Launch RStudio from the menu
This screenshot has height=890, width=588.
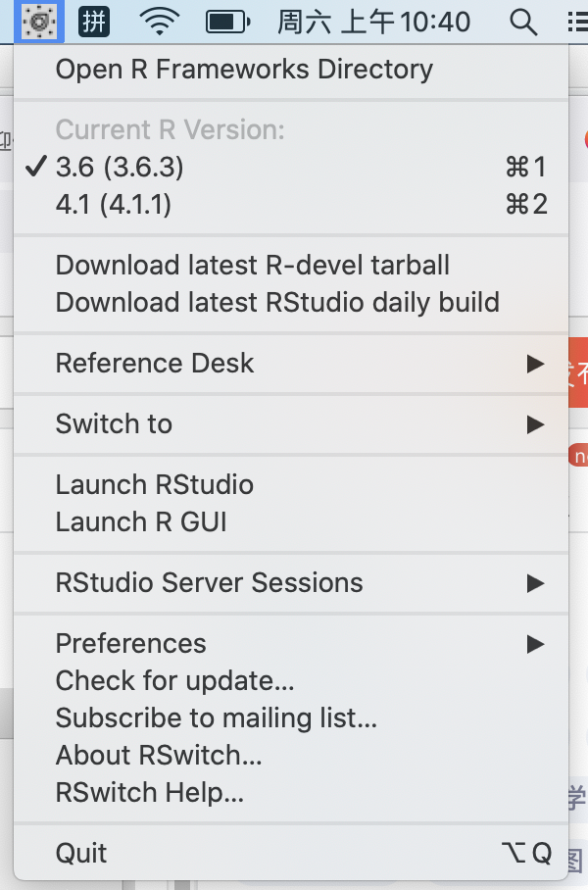point(155,484)
